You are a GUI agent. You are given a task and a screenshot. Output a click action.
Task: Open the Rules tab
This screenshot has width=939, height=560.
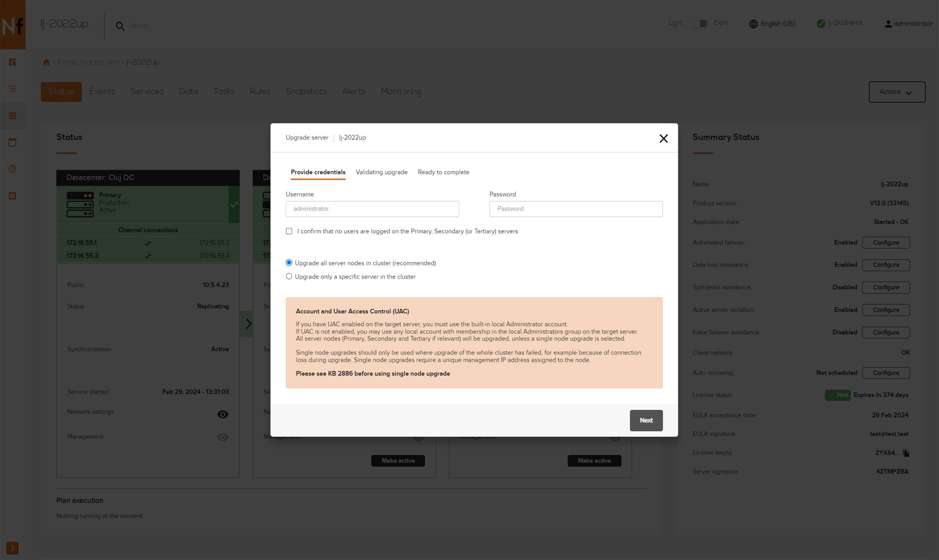point(260,92)
